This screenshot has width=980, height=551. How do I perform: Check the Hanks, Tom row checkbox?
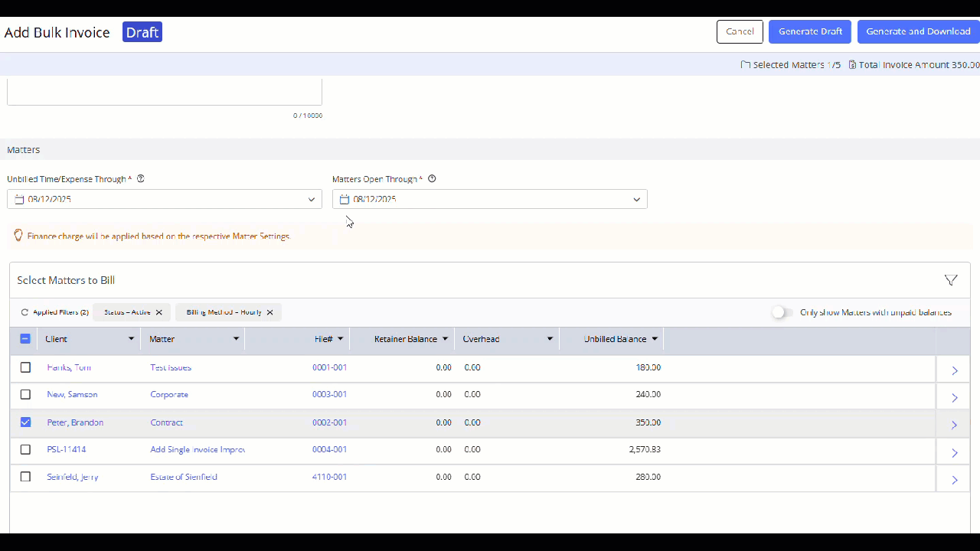click(25, 367)
